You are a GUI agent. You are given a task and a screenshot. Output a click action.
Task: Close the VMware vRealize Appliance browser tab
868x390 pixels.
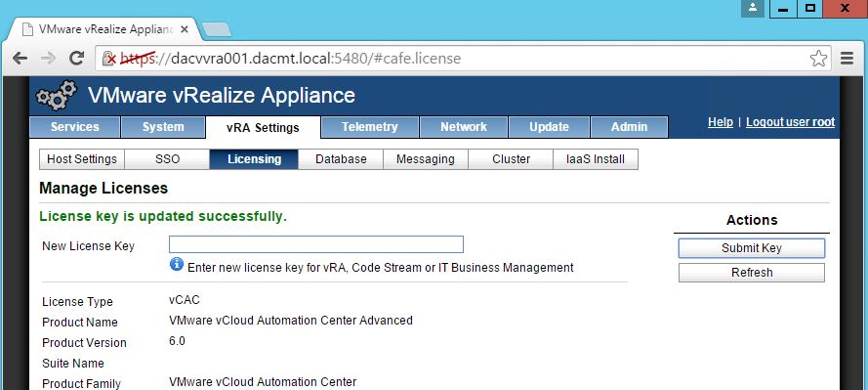(185, 29)
